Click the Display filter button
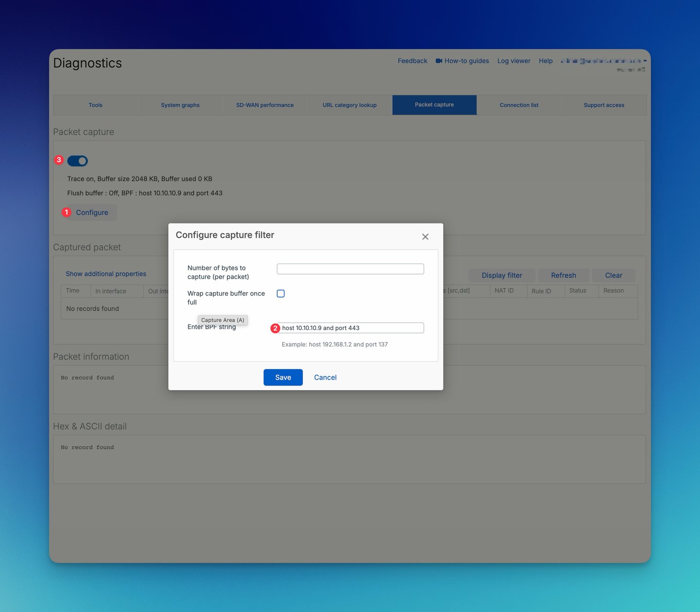This screenshot has width=700, height=612. click(x=502, y=275)
